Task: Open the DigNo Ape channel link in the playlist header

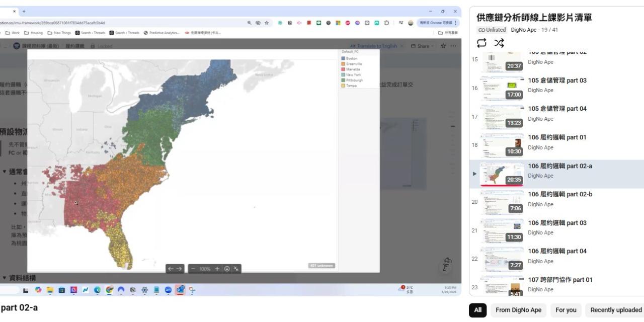Action: [x=524, y=30]
